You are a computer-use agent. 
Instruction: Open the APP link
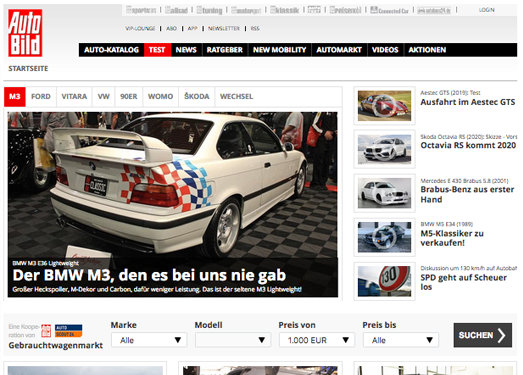(x=192, y=28)
